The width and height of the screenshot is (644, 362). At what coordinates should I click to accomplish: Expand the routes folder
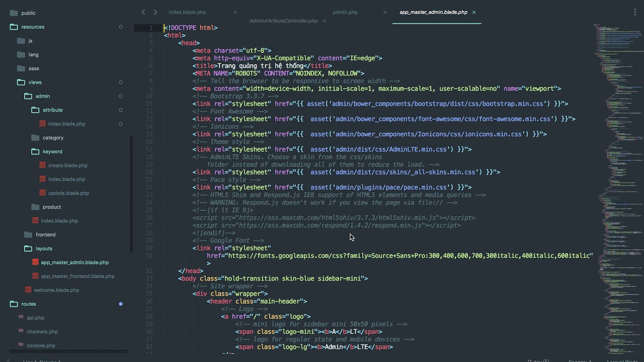coord(14,304)
